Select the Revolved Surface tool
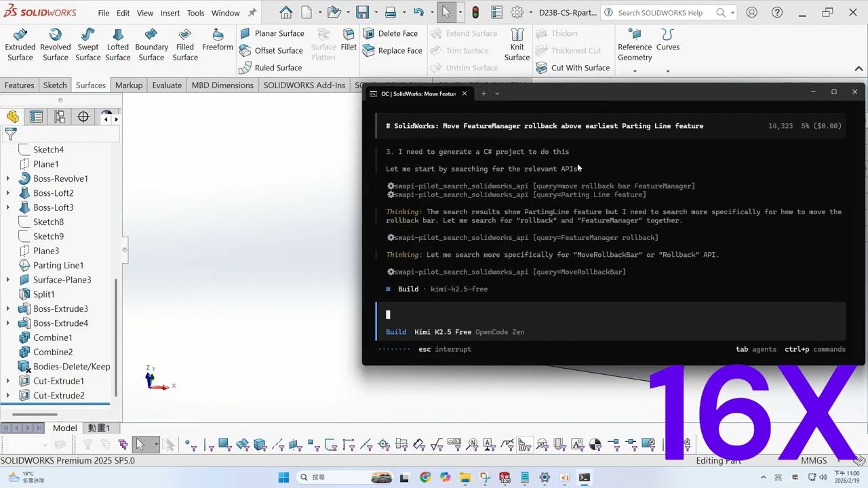Screen dimensions: 868x488 56,45
